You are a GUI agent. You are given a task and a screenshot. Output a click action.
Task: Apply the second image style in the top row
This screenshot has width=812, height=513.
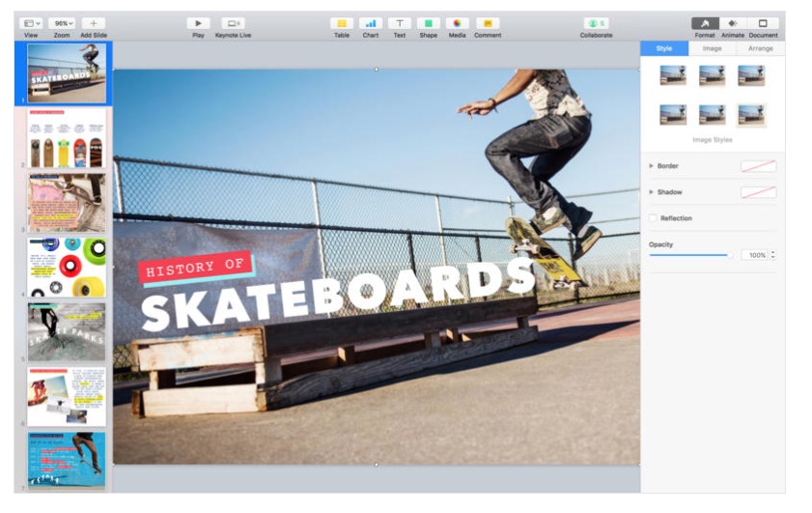712,75
